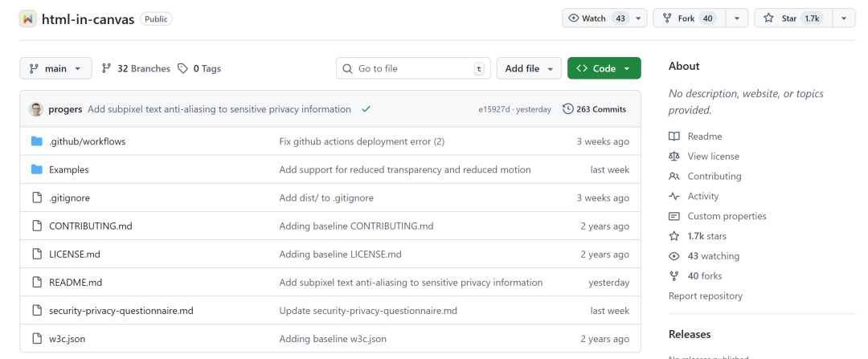Open the Custom properties link
868x359 pixels.
pyautogui.click(x=727, y=216)
